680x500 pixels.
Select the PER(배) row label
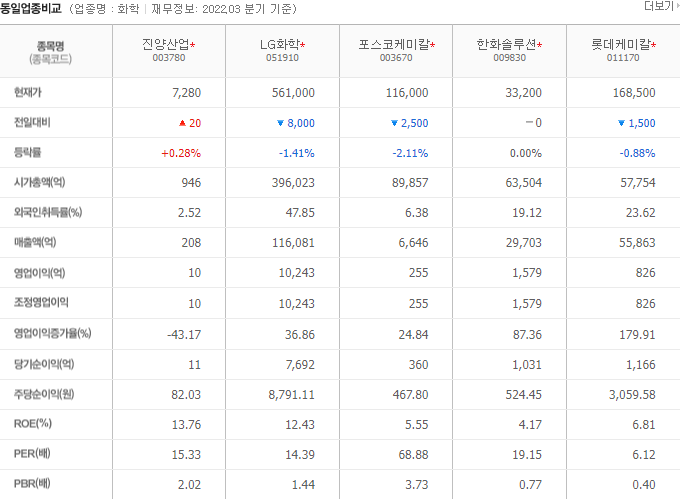[32, 454]
